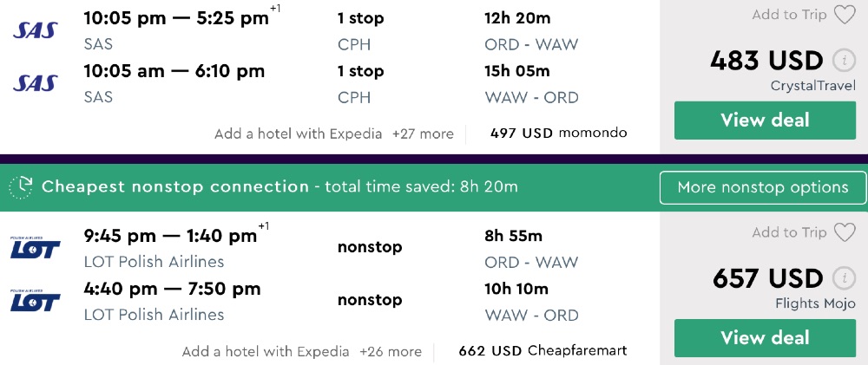
Task: Select 662 USD Cheapfaremart offer
Action: click(542, 351)
